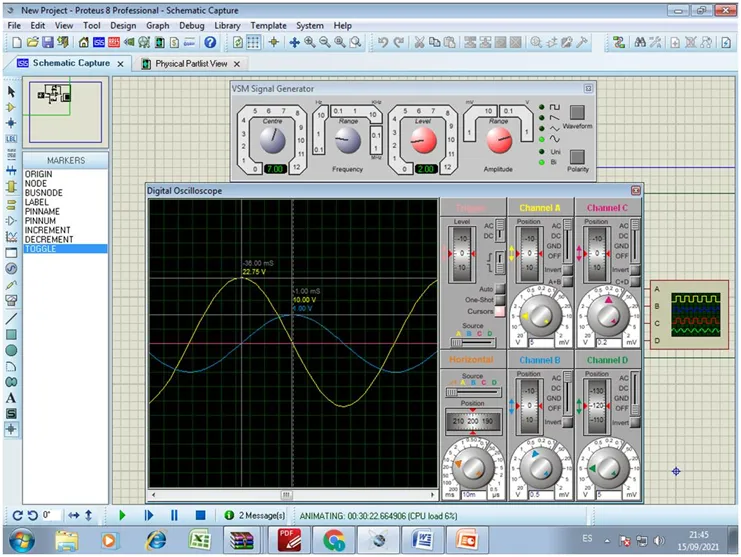
Task: Select the Selection Mode arrow tool
Action: click(x=11, y=92)
